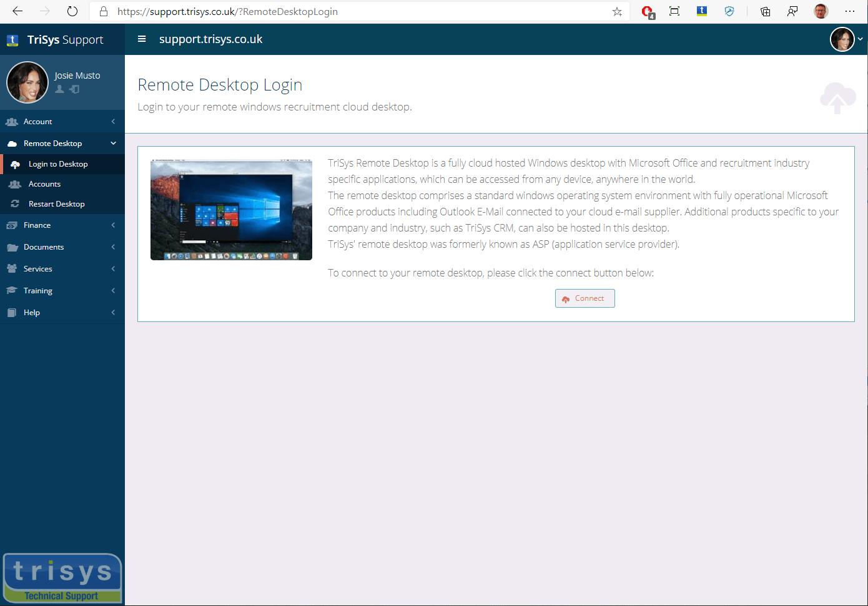
Task: Open the top-right user avatar menu
Action: coord(846,39)
